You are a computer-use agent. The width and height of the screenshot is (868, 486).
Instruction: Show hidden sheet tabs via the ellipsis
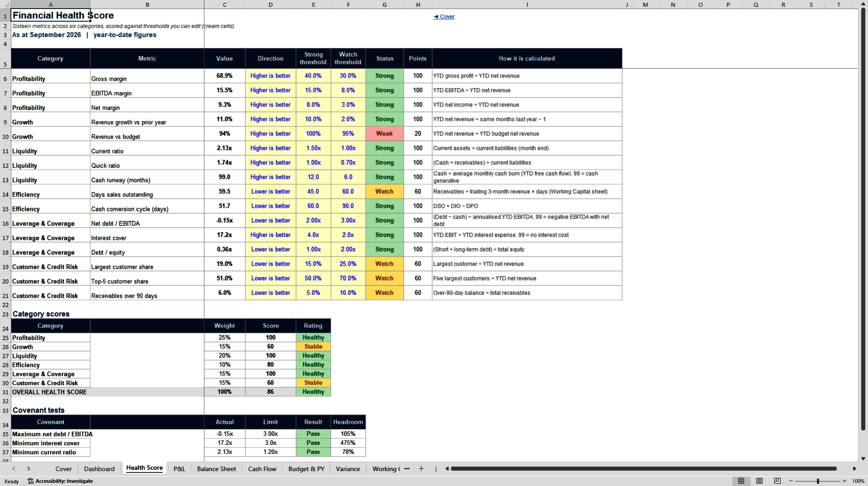pos(407,469)
